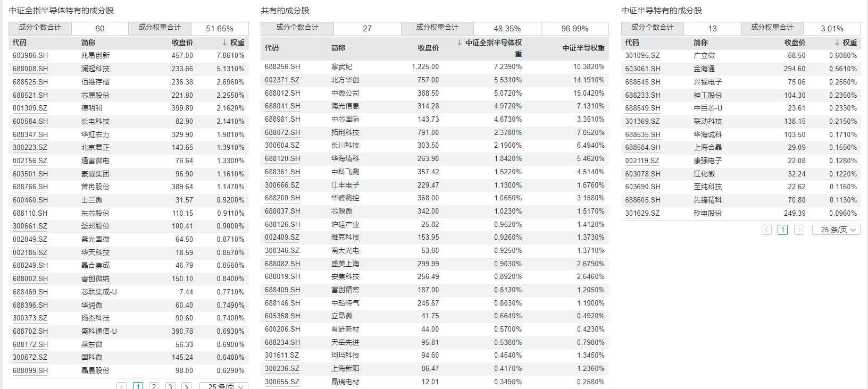Select page 3 in 中证全指半导体特有 pagination
868x389 pixels.
coord(170,386)
